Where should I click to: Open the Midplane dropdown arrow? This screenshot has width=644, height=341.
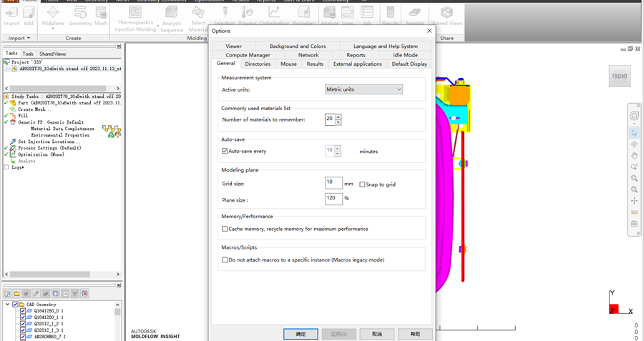coord(53,29)
